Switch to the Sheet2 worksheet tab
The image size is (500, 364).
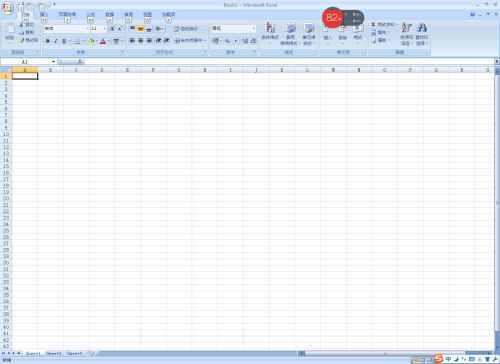tap(54, 353)
